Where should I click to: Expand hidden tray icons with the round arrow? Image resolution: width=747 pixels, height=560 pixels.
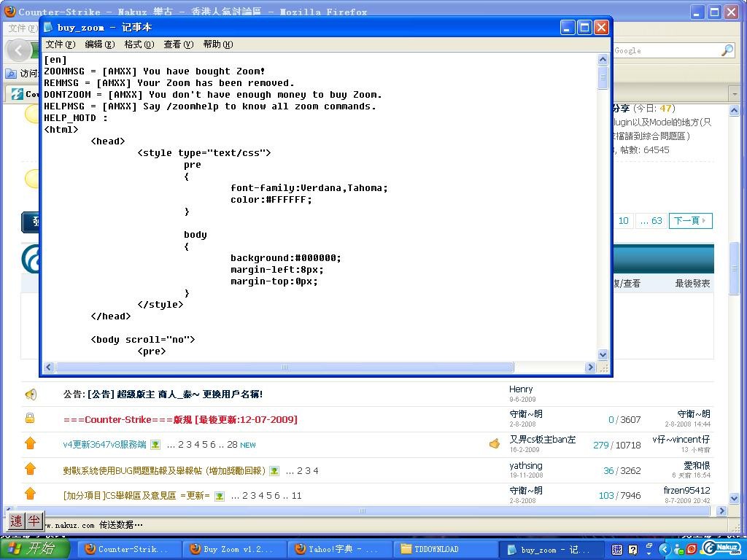pyautogui.click(x=665, y=550)
